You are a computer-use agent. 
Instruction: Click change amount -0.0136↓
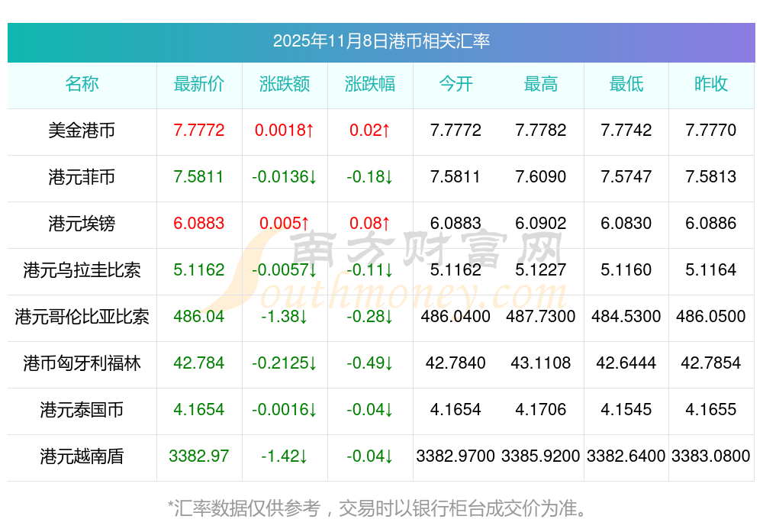[x=285, y=177]
